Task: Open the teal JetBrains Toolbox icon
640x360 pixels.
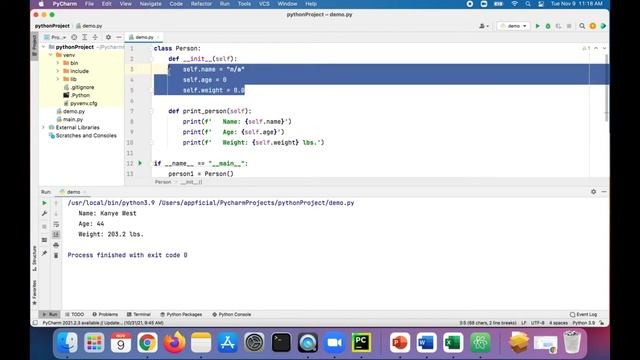Action: [x=603, y=26]
